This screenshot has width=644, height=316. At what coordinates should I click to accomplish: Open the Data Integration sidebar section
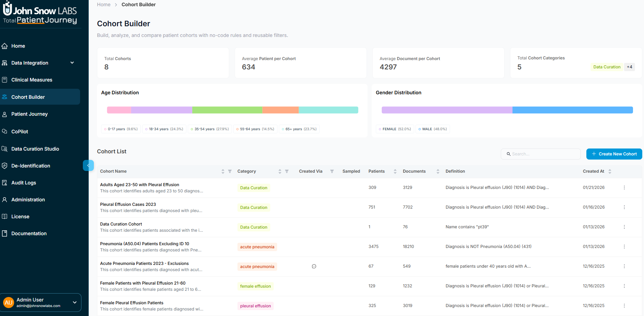(29, 63)
